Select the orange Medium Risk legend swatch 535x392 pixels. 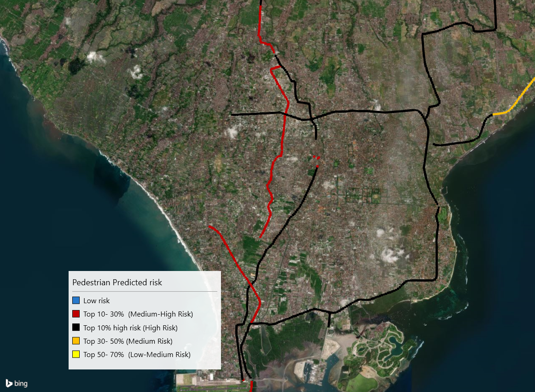point(76,341)
